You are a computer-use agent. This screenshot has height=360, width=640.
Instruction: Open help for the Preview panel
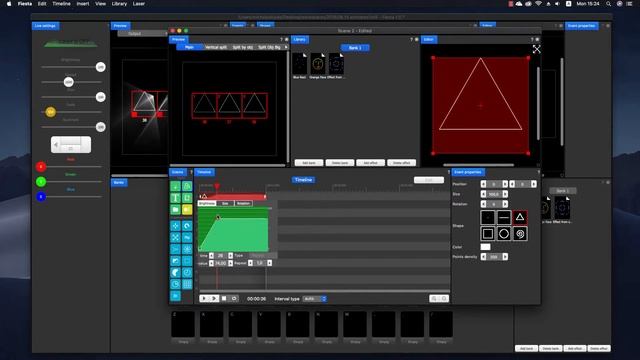(281, 39)
